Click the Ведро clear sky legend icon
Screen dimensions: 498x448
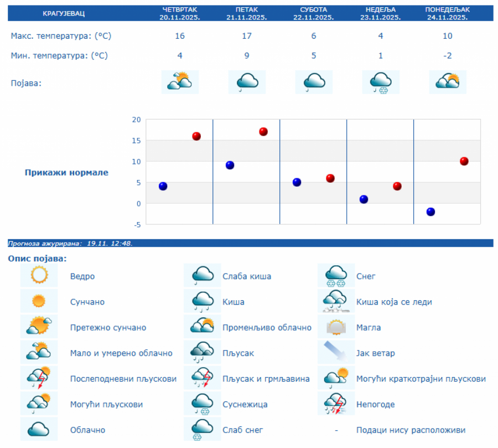click(x=39, y=276)
